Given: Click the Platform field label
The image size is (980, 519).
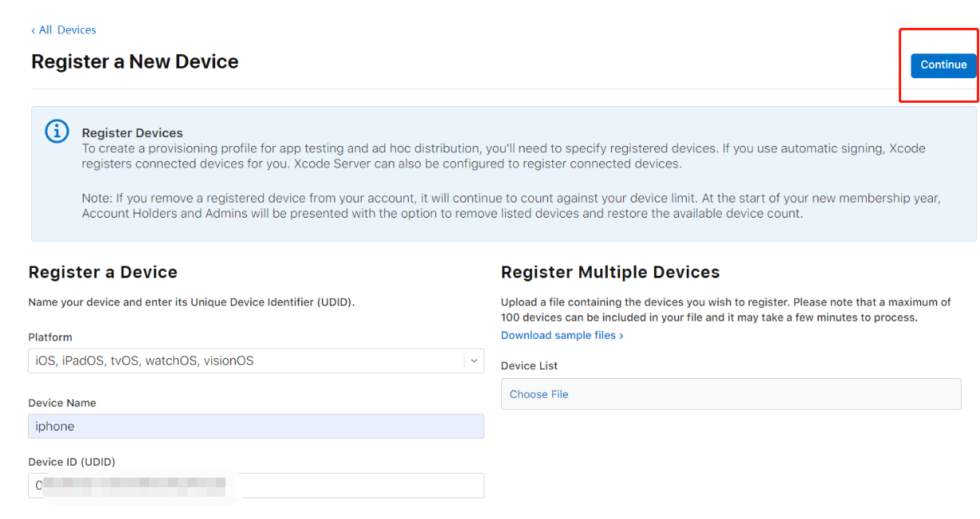Looking at the screenshot, I should coord(50,337).
